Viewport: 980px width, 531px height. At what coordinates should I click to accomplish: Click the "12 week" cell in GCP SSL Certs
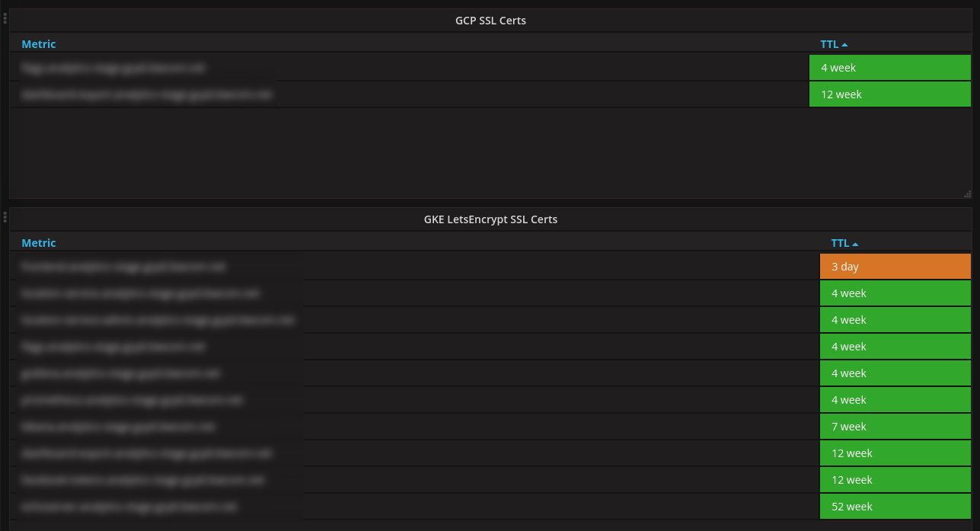890,94
